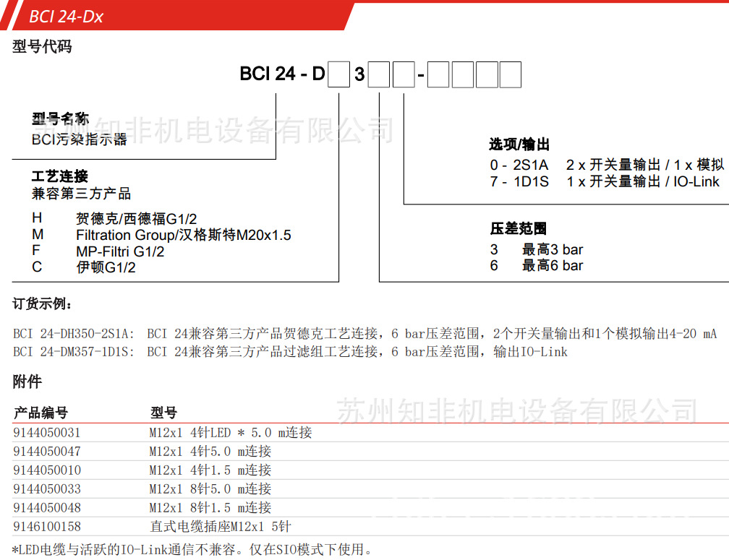Select the 0 - 2S1A option row
This screenshot has height=560, width=729.
tap(607, 165)
